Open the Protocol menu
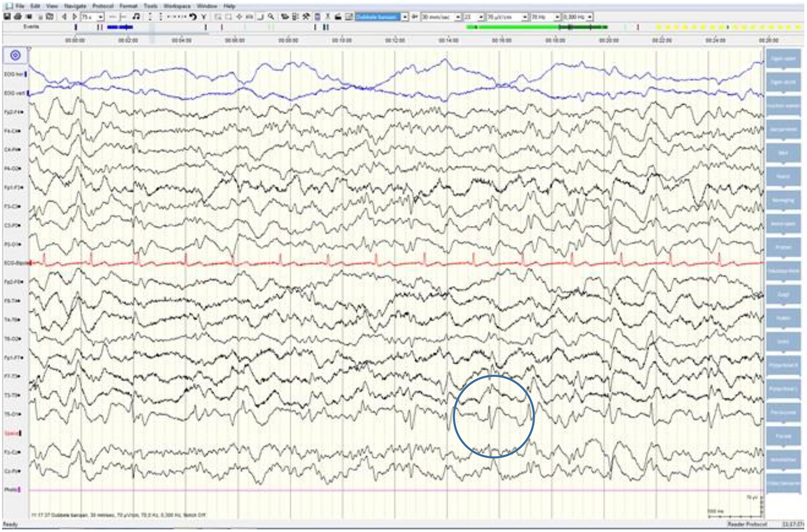The image size is (807, 532). pos(102,6)
